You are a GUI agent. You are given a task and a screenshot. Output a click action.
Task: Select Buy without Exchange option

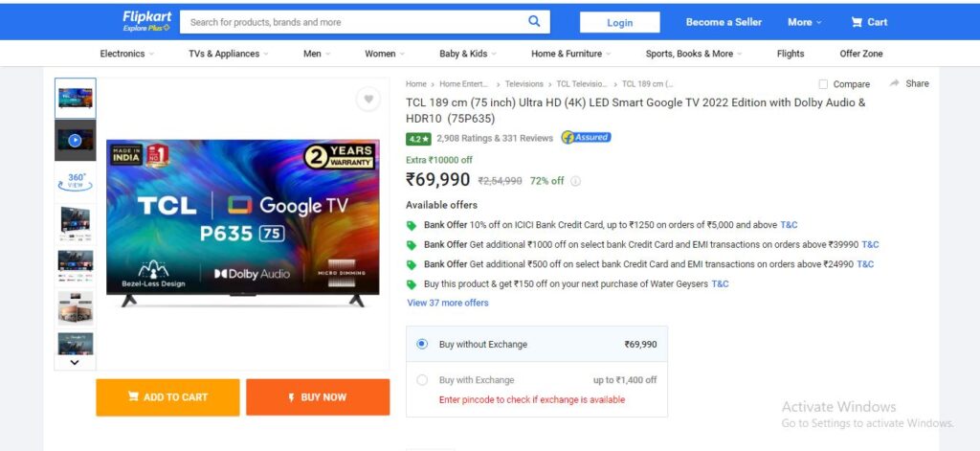click(x=422, y=344)
